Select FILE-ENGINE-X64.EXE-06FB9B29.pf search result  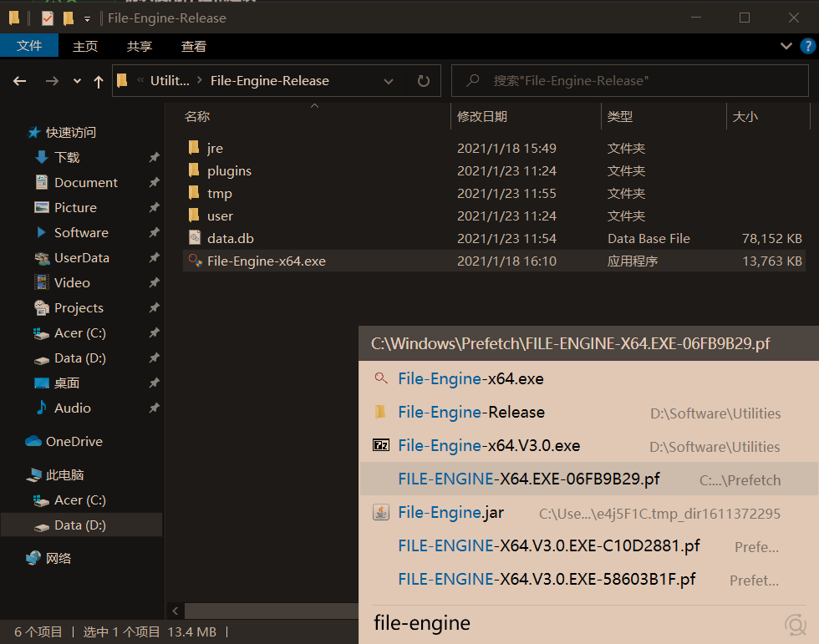(x=588, y=479)
